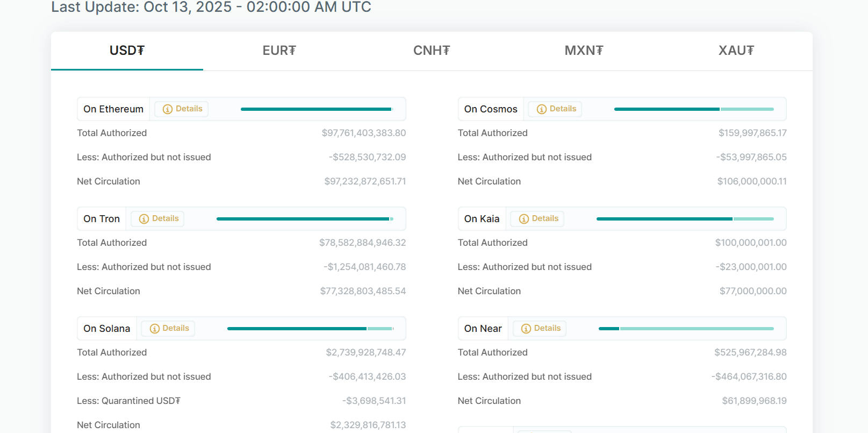The image size is (868, 433).
Task: Select the CNH₮ tab
Action: 432,51
